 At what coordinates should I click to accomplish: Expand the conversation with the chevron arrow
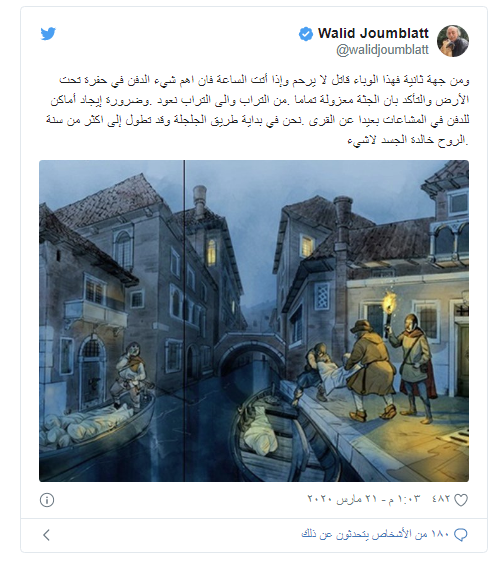click(x=46, y=535)
